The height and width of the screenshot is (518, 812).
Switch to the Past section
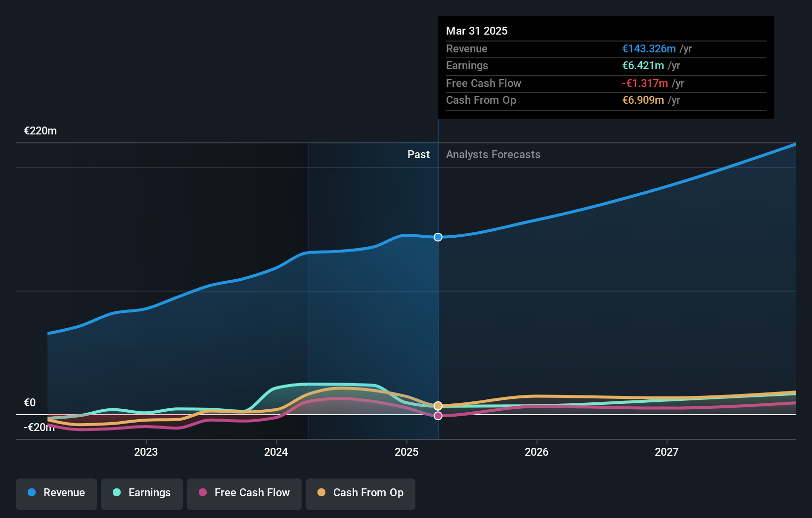pyautogui.click(x=419, y=154)
